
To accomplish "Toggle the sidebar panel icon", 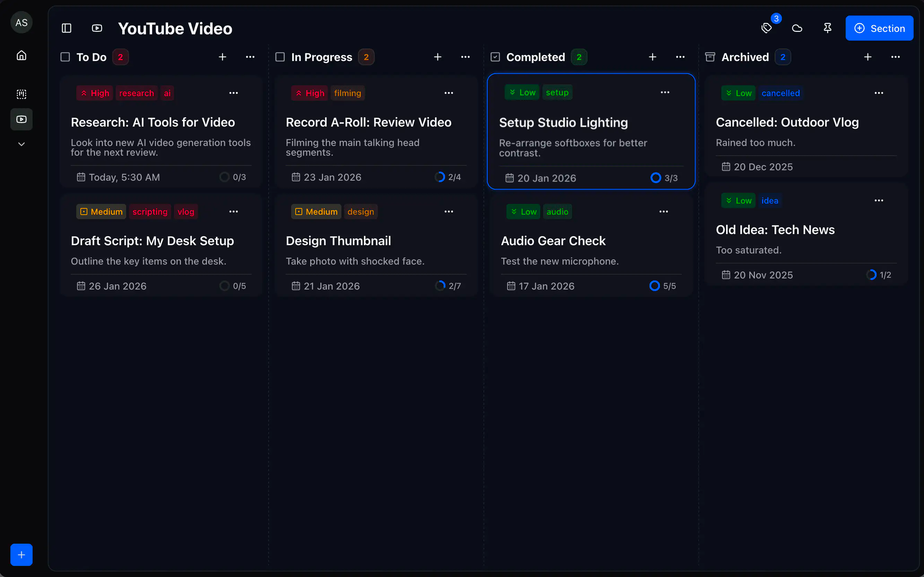I will (x=66, y=28).
